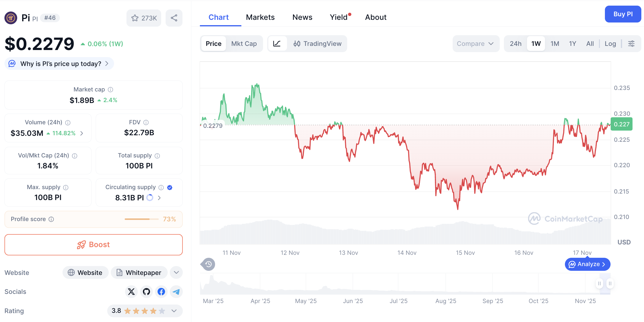
Task: Open Pi's Telegram social icon
Action: point(176,292)
